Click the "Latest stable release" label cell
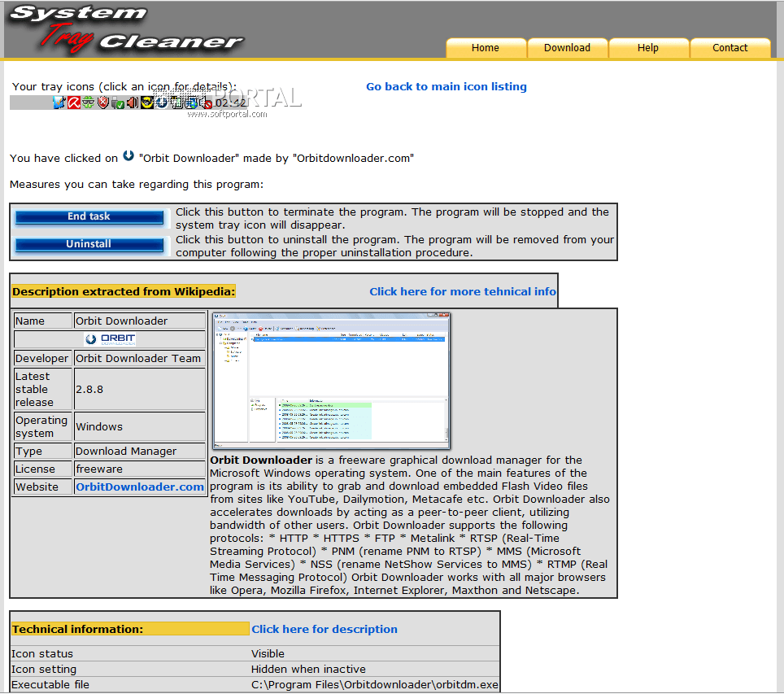 click(x=43, y=389)
